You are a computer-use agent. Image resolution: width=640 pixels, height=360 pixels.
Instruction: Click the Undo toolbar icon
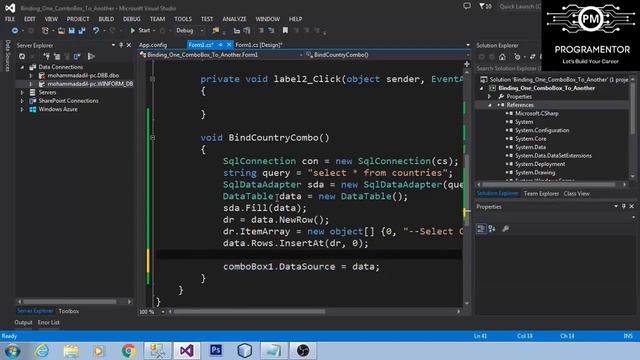(96, 31)
